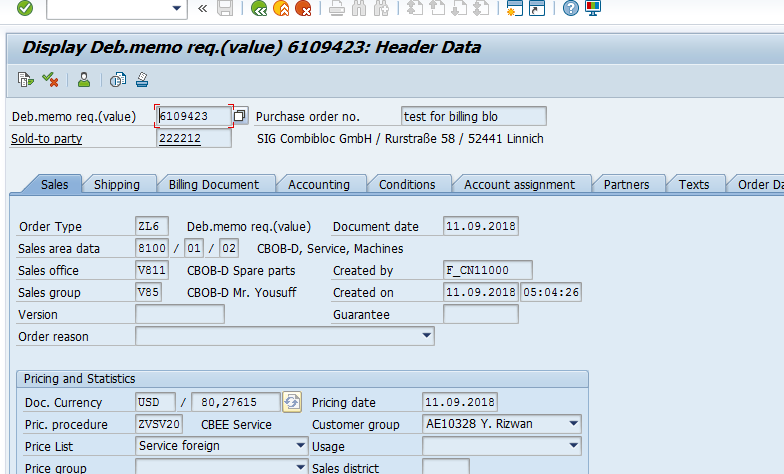Click the Save disk icon

225,9
